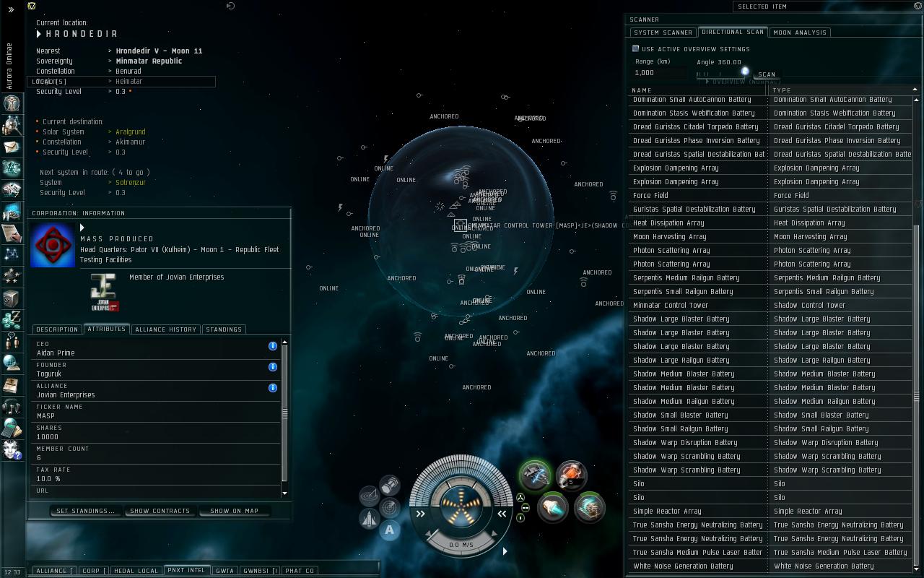Select the Moon Harvesting Array row

(770, 236)
